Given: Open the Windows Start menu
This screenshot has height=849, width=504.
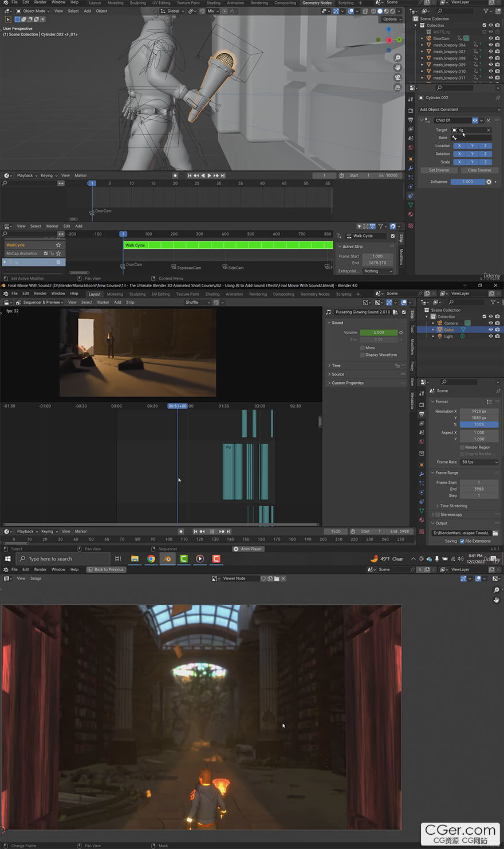Looking at the screenshot, I should [8, 558].
